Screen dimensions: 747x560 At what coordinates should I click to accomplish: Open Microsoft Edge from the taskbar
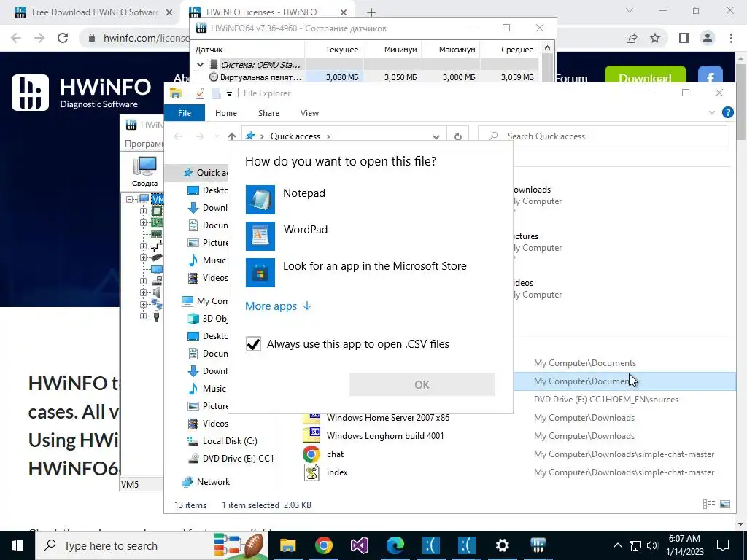click(395, 545)
